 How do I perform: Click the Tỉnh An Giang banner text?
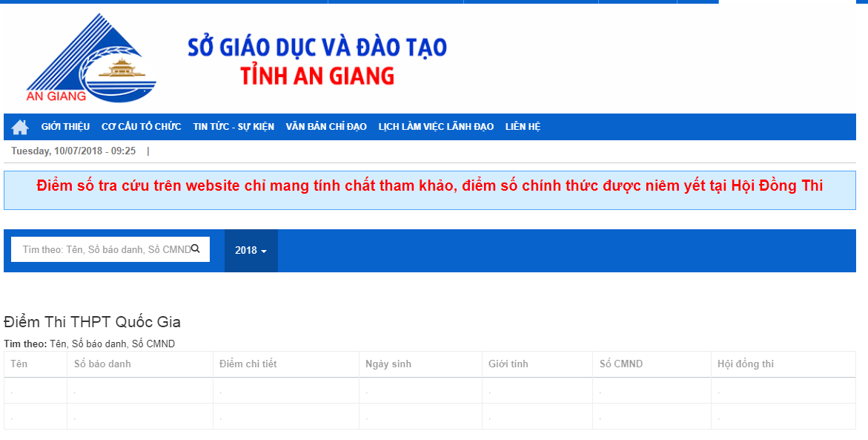317,76
